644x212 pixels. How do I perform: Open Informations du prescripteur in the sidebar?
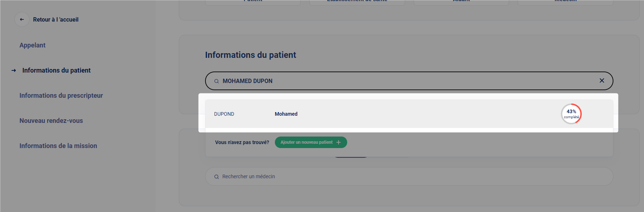61,96
